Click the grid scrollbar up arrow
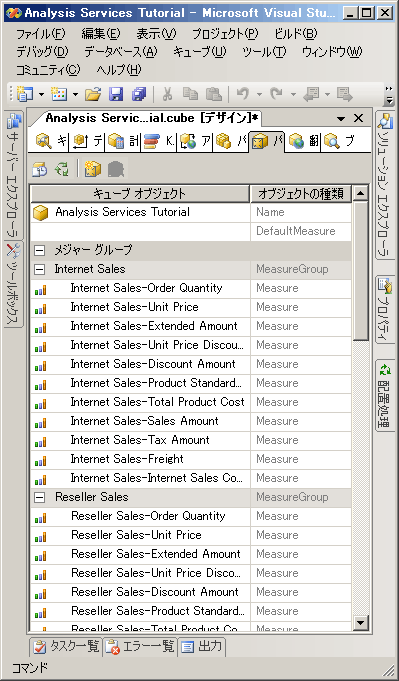Image resolution: width=399 pixels, height=681 pixels. point(360,193)
